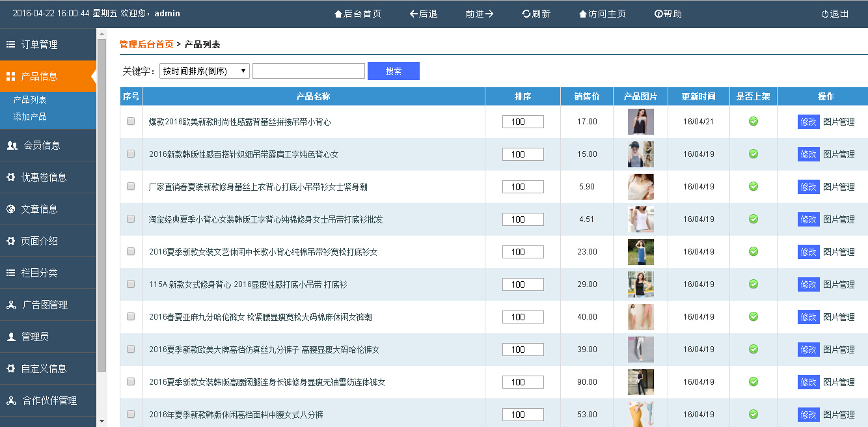This screenshot has height=427, width=868.
Task: Click the 刷新 refresh icon
Action: pos(526,14)
